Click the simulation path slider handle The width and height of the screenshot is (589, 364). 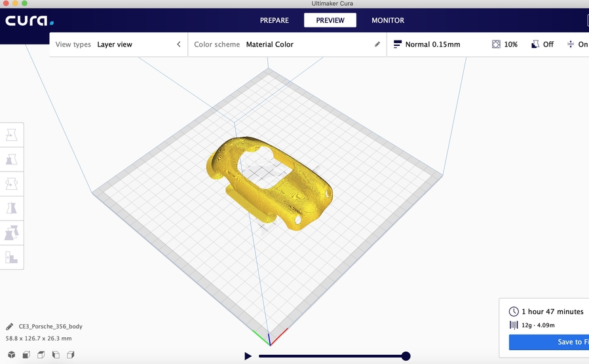[x=406, y=356]
